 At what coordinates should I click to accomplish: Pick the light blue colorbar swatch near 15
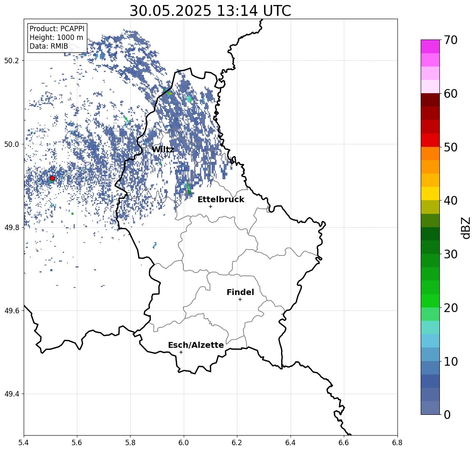click(x=430, y=341)
